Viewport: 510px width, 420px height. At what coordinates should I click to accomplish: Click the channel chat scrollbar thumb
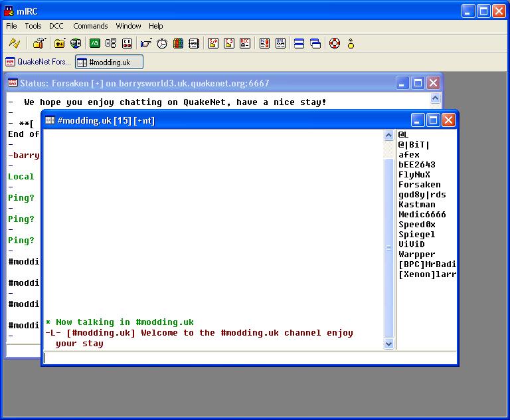click(x=388, y=248)
